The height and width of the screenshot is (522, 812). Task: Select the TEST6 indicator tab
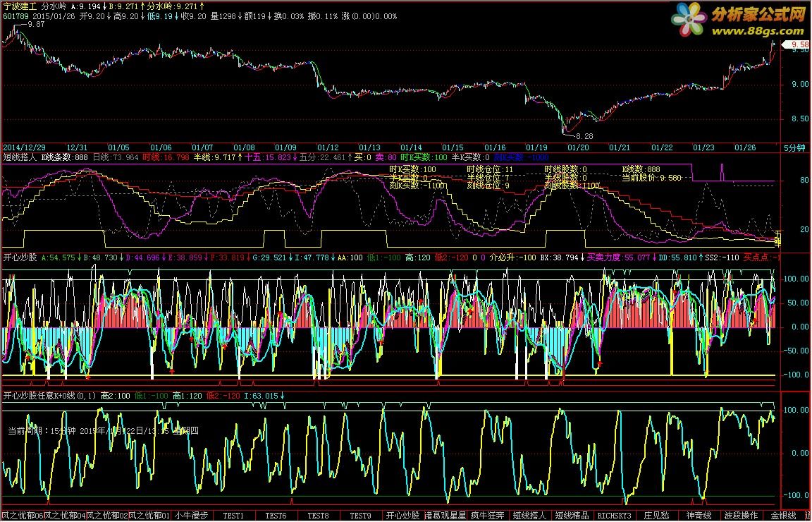coord(276,516)
